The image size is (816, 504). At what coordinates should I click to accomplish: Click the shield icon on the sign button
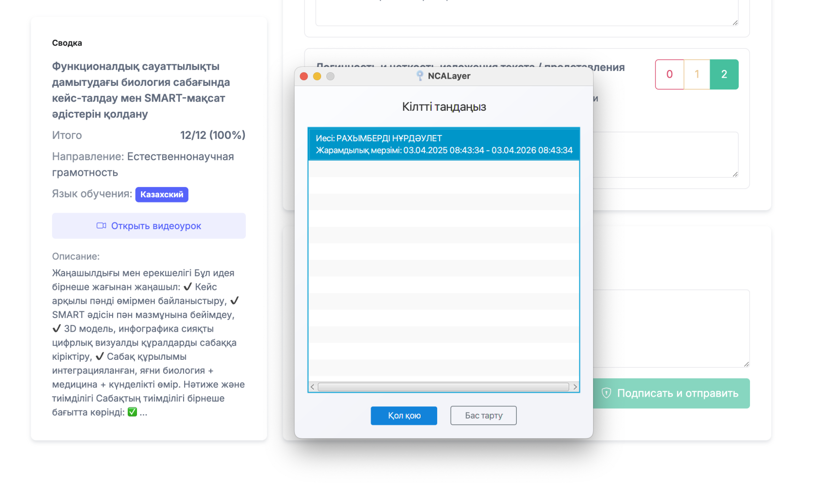tap(606, 393)
